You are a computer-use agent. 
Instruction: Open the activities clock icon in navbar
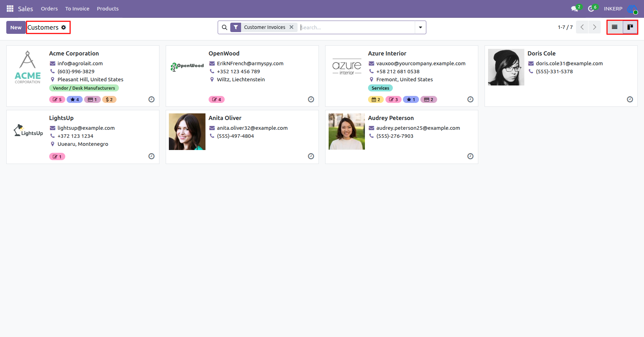pyautogui.click(x=591, y=9)
